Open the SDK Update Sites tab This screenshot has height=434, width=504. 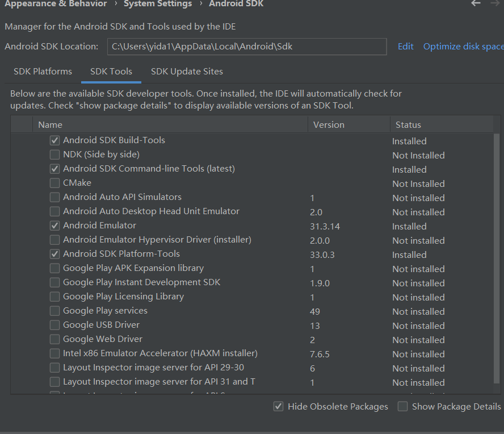tap(187, 72)
